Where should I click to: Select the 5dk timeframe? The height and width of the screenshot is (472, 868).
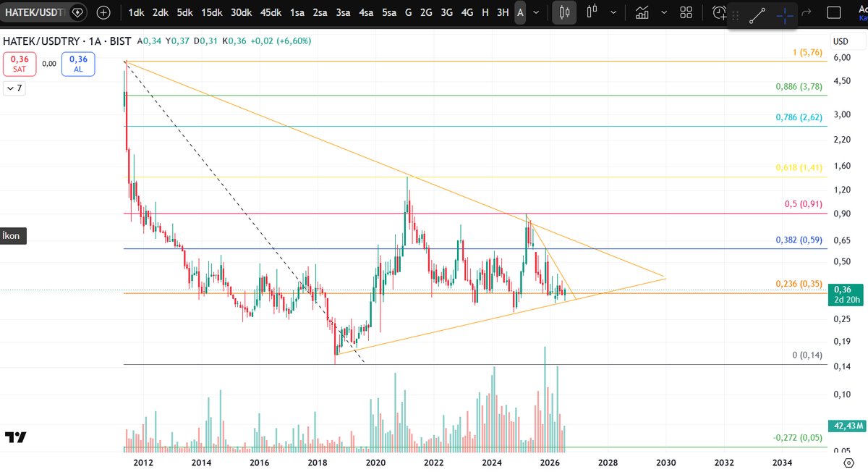point(185,12)
